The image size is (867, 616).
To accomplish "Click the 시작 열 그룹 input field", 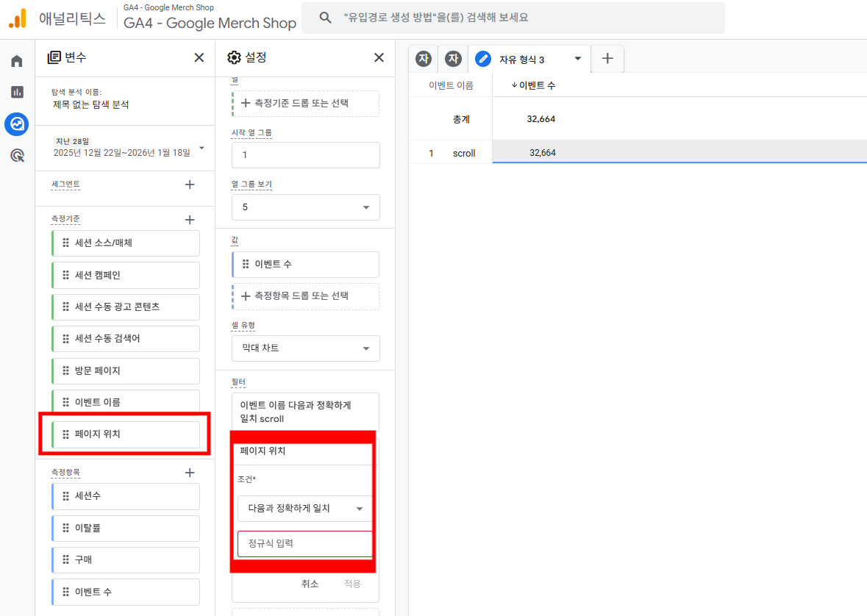I will coord(306,155).
